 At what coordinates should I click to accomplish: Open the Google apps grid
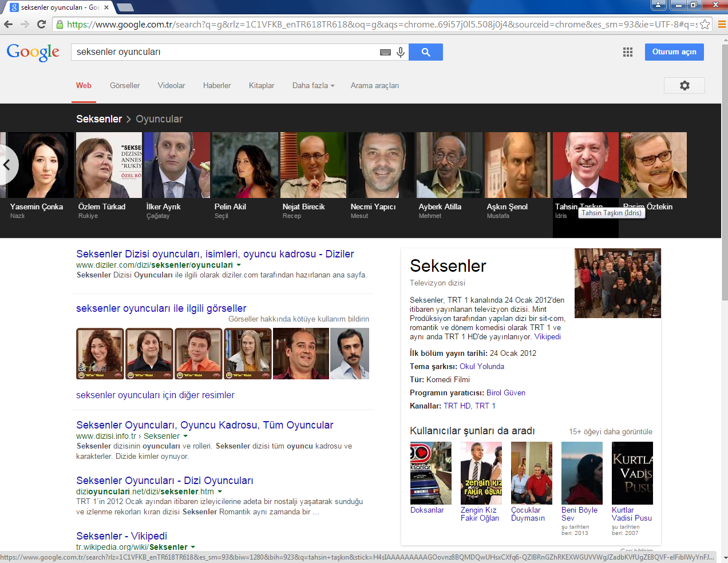tap(628, 52)
